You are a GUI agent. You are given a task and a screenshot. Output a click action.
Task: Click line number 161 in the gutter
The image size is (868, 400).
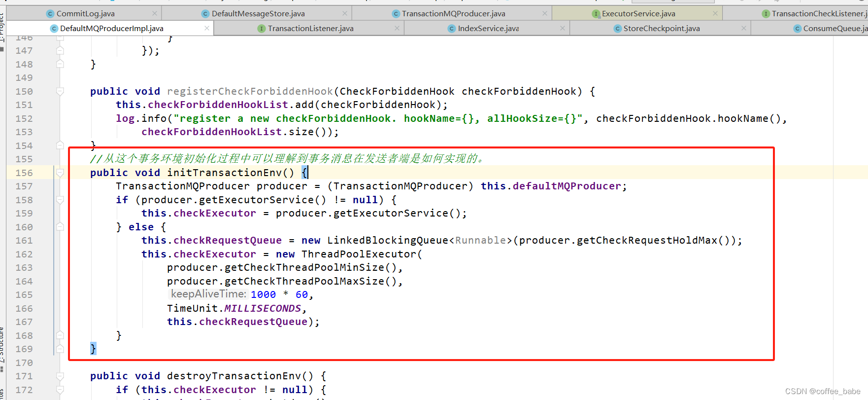click(x=24, y=240)
